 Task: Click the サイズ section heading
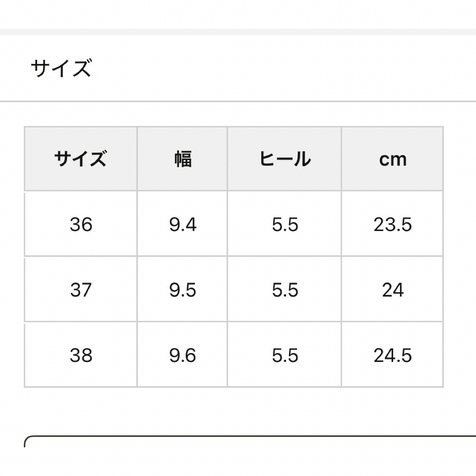tap(61, 68)
